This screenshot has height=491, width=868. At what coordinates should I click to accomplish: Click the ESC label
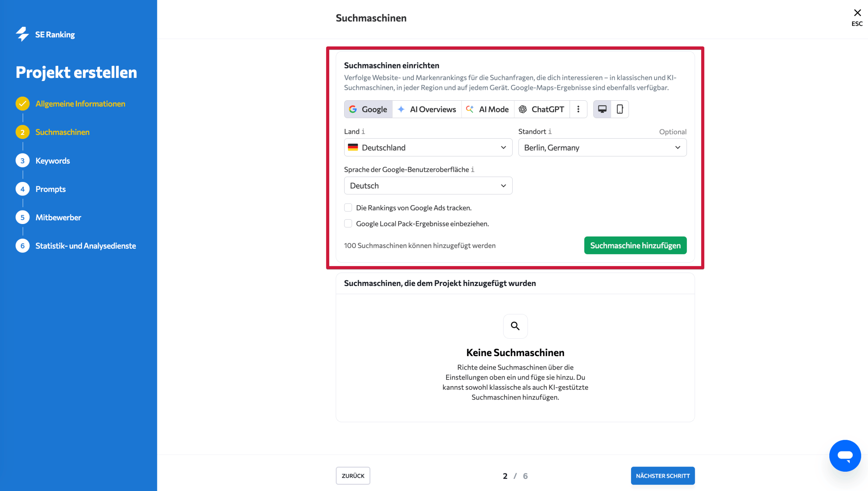[x=857, y=24]
